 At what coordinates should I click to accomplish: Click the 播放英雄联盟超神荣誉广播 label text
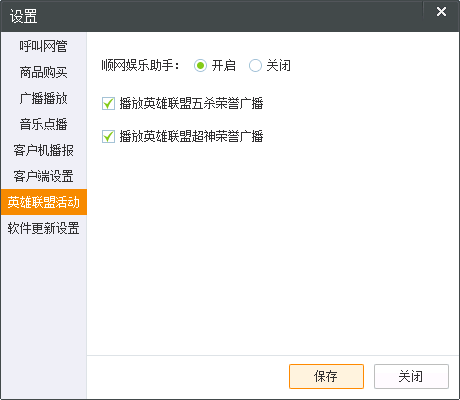tap(191, 136)
